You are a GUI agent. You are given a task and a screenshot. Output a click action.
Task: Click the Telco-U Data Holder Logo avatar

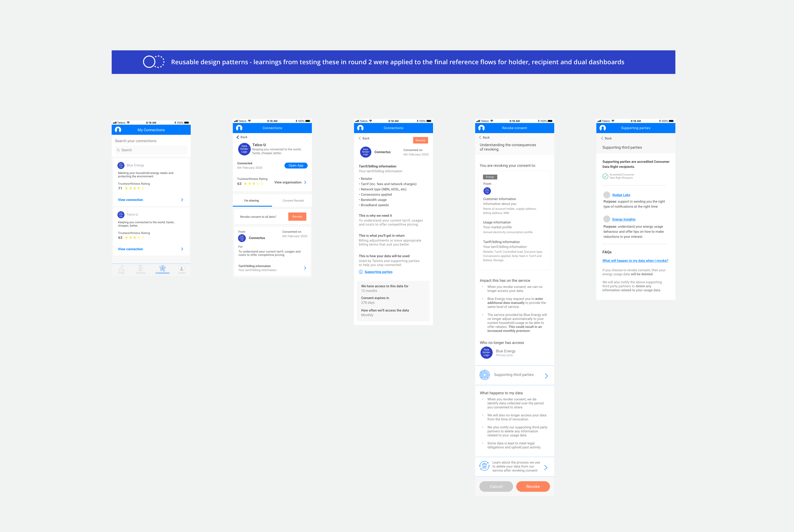[244, 149]
